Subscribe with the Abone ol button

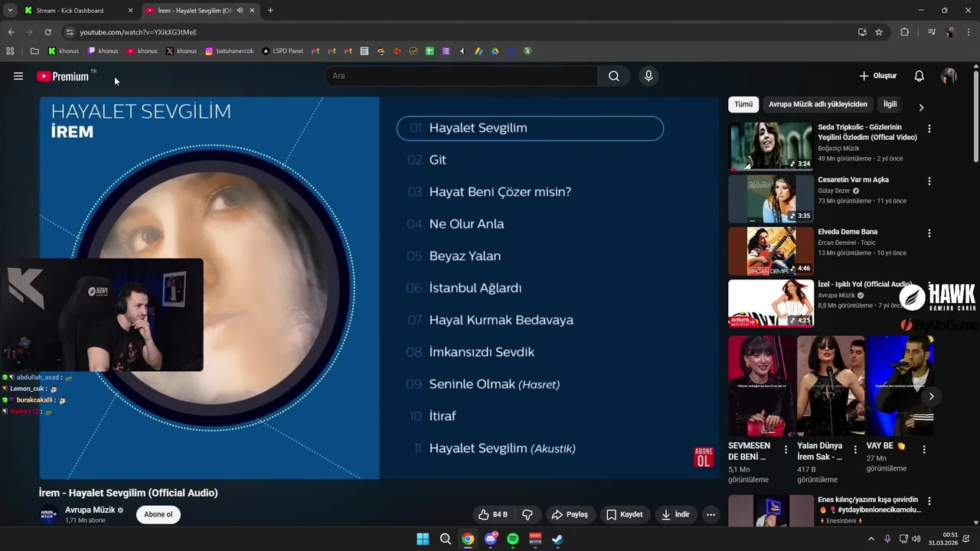(x=158, y=514)
